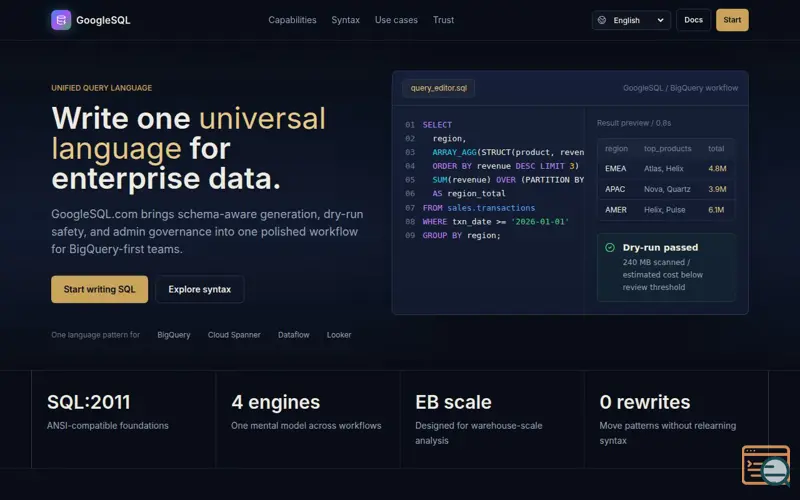Click the Dataflow label

pos(293,335)
